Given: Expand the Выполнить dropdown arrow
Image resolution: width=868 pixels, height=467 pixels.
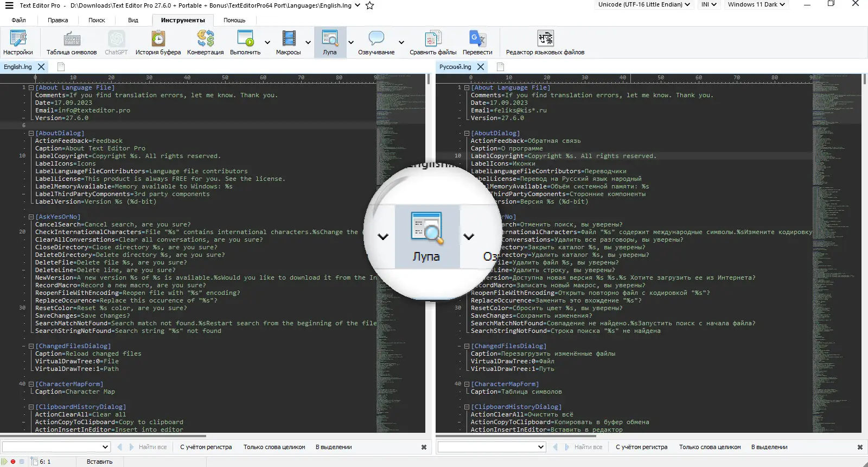Looking at the screenshot, I should tap(267, 42).
